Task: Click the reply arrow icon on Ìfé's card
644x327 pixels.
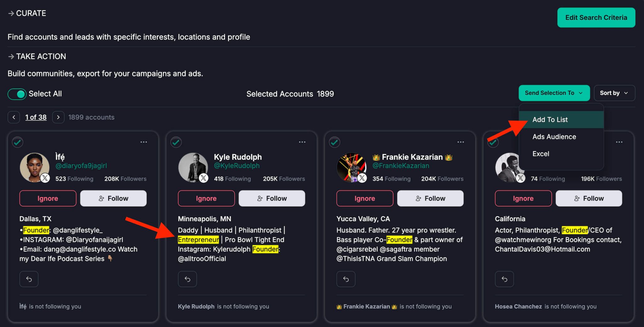Action: [29, 279]
